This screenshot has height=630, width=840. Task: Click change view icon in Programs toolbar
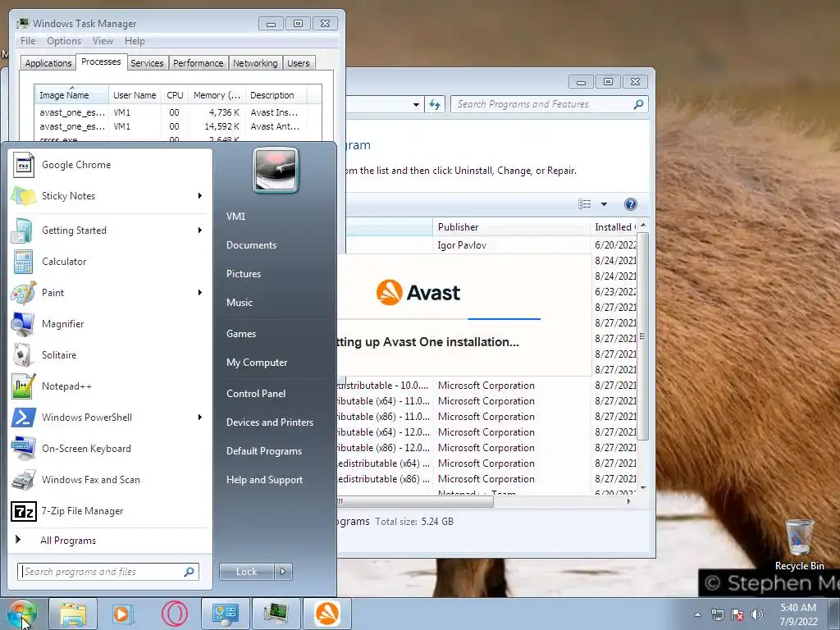(x=584, y=204)
